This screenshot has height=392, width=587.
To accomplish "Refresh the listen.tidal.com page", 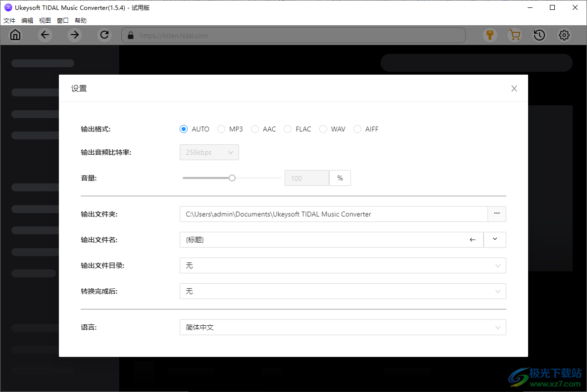I will pyautogui.click(x=104, y=35).
